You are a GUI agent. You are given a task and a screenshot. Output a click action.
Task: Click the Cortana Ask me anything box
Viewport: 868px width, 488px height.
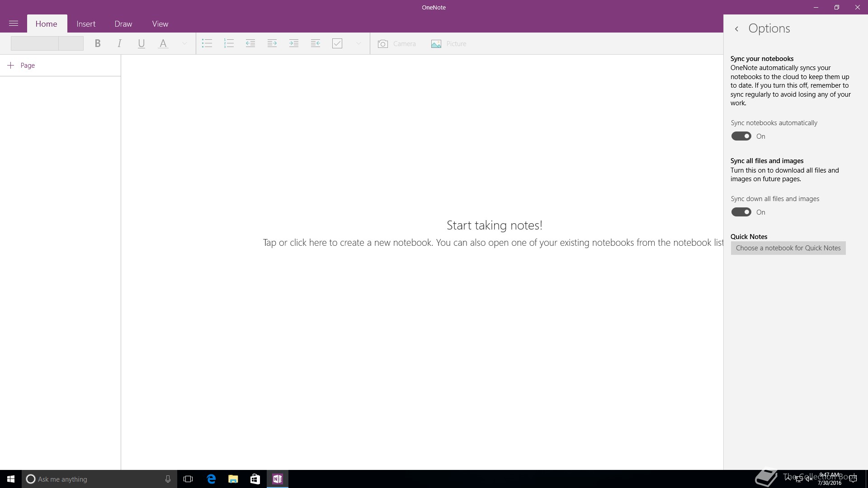pyautogui.click(x=99, y=479)
